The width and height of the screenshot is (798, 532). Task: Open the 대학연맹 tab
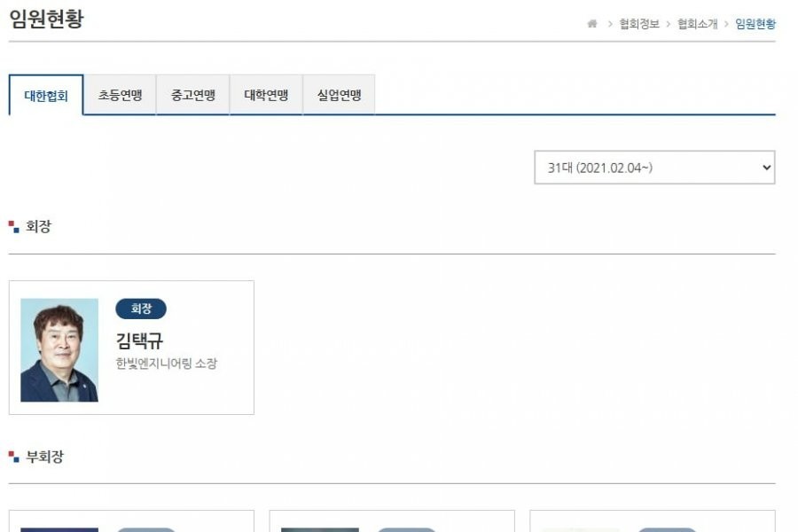tap(266, 95)
